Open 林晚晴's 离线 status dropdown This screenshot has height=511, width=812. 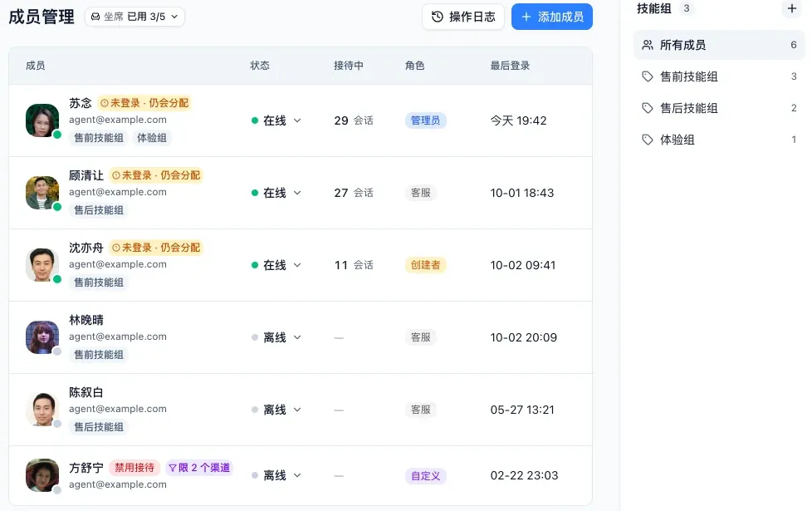click(276, 337)
